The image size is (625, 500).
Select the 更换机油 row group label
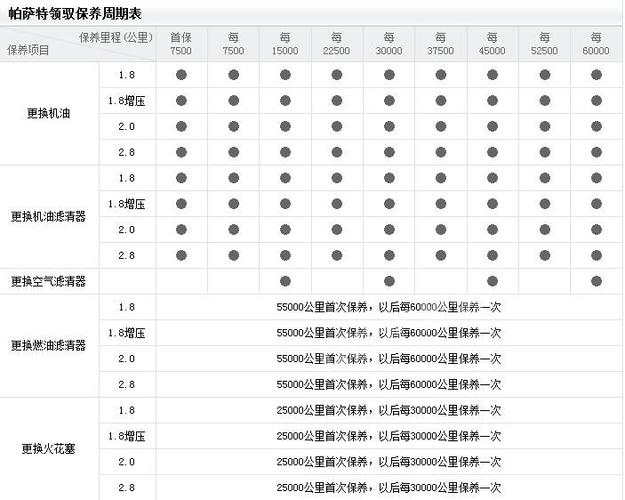point(49,114)
